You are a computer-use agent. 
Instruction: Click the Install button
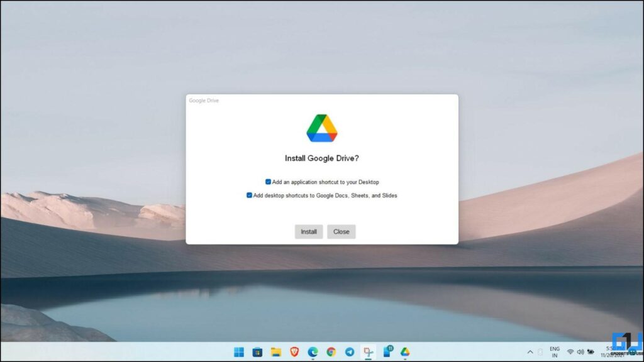(x=309, y=231)
